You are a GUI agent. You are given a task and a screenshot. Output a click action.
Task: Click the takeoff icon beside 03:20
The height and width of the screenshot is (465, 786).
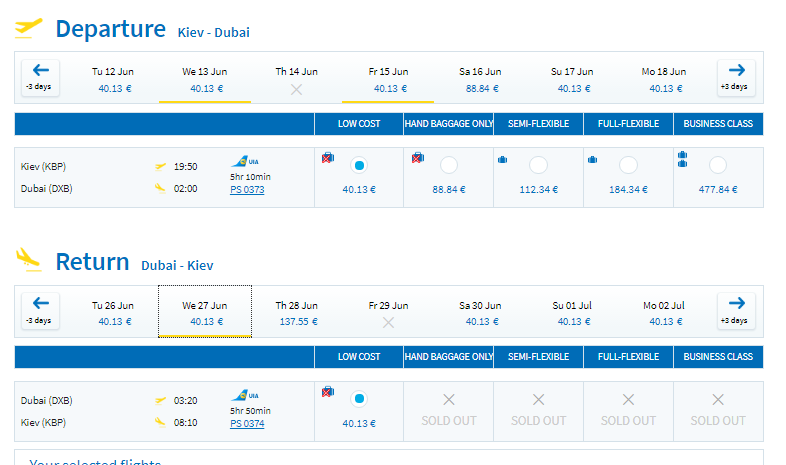click(x=160, y=400)
